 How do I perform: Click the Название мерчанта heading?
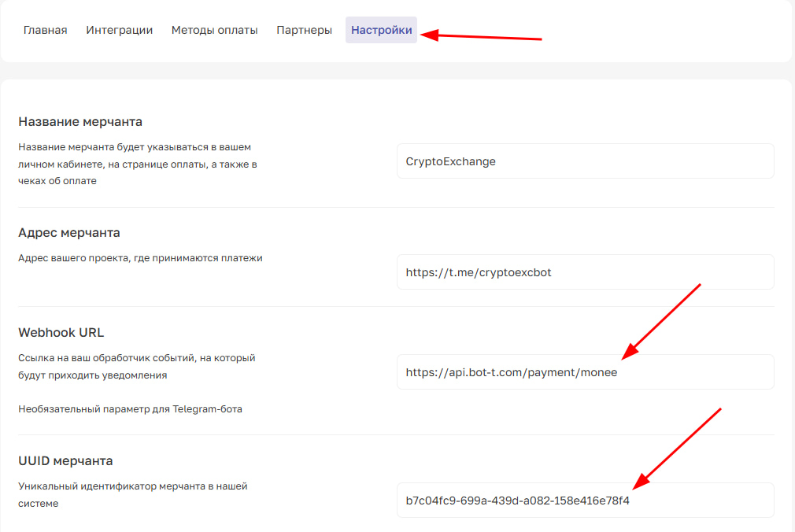(80, 122)
